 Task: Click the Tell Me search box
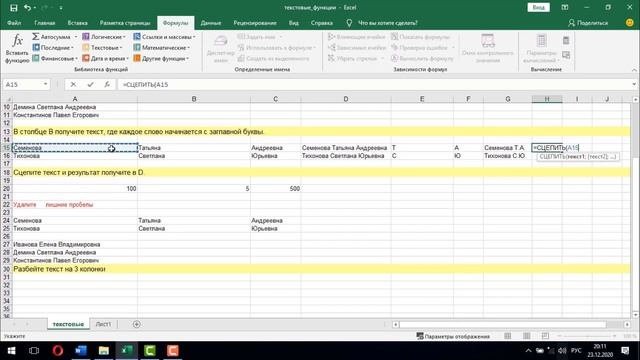387,23
